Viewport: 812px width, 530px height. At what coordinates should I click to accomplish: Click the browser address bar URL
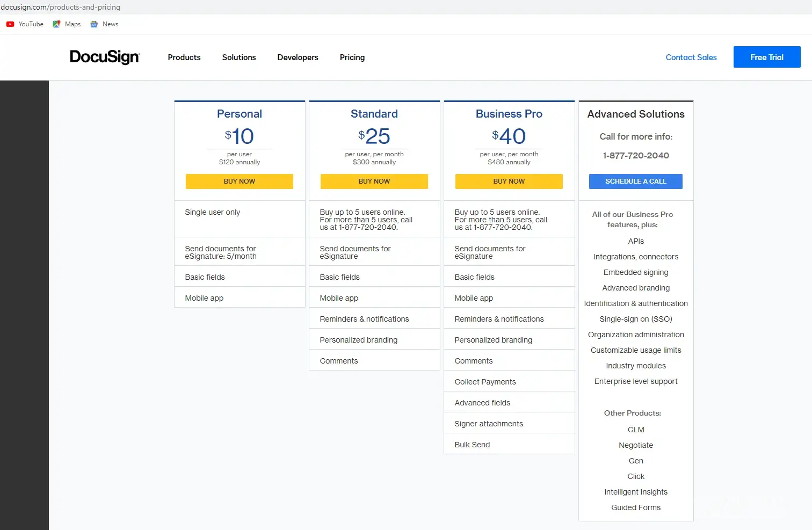click(61, 8)
